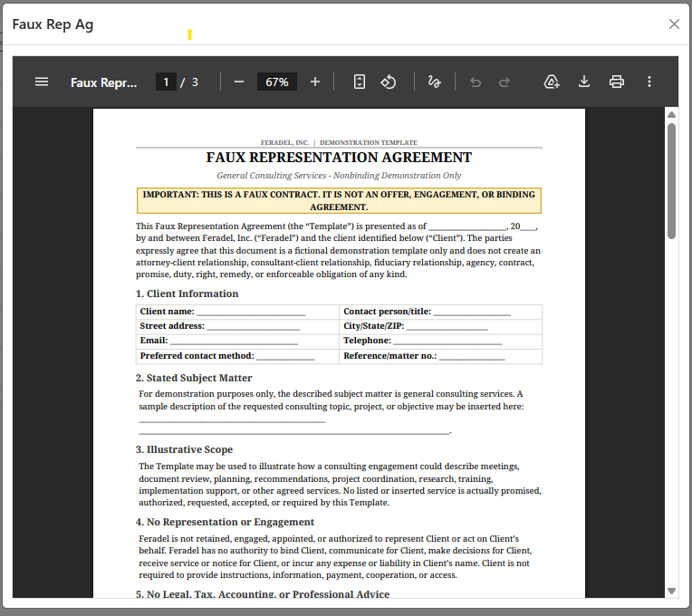Redo the last annotation

coord(505,82)
